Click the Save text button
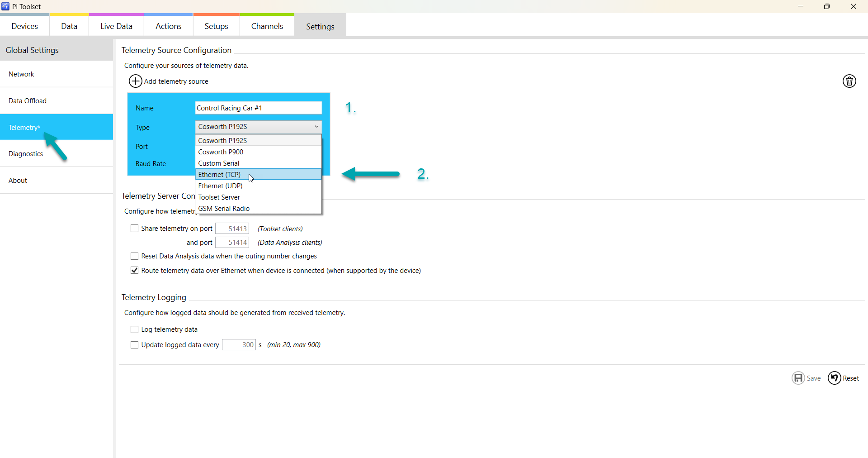 click(x=814, y=378)
